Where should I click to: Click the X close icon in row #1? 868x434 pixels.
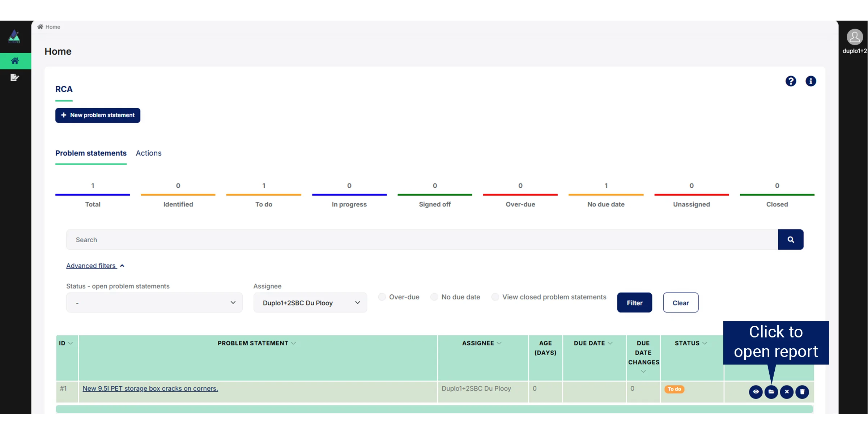coord(787,392)
